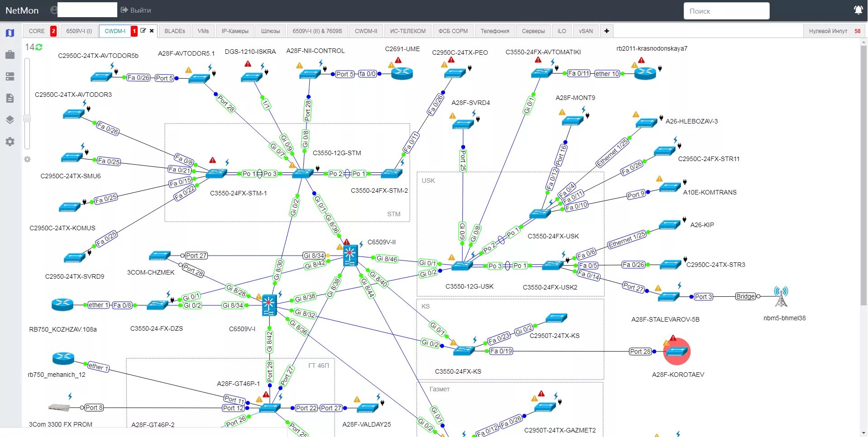Open the servers list icon in sidebar
This screenshot has height=437, width=868.
[x=10, y=76]
